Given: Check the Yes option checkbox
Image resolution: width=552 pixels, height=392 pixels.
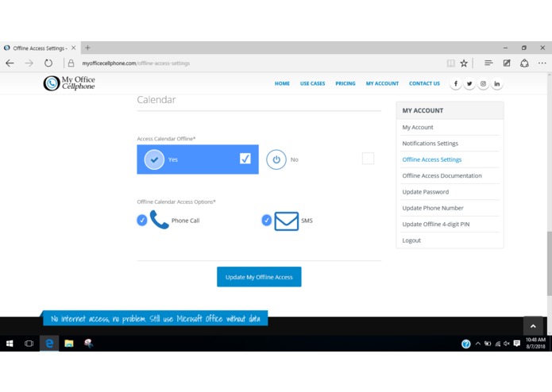Looking at the screenshot, I should point(245,159).
